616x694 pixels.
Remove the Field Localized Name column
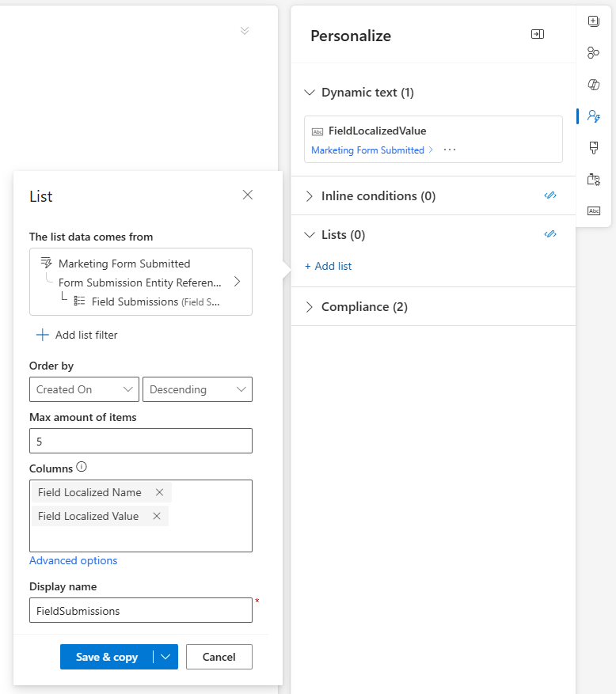coord(159,492)
